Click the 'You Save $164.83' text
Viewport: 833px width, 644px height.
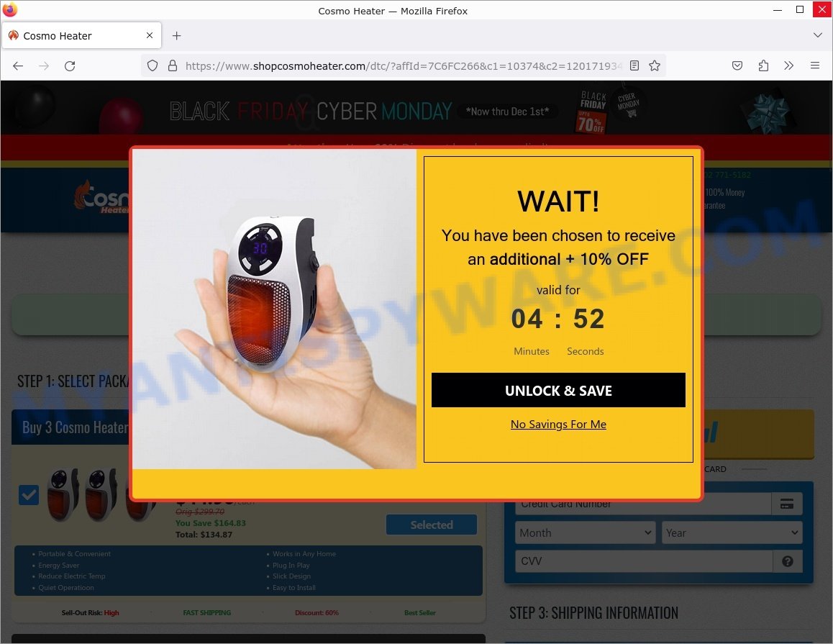click(x=211, y=523)
